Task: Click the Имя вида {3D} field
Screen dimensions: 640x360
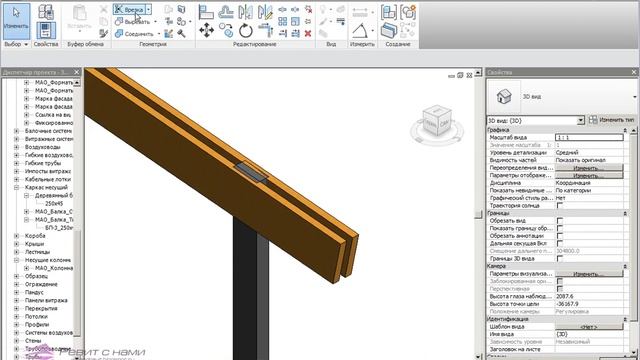Action: coord(589,334)
